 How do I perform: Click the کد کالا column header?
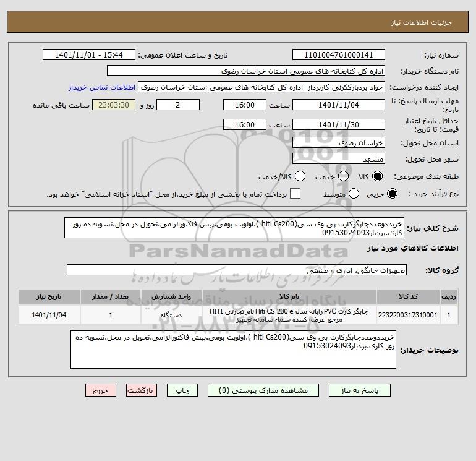(408, 296)
